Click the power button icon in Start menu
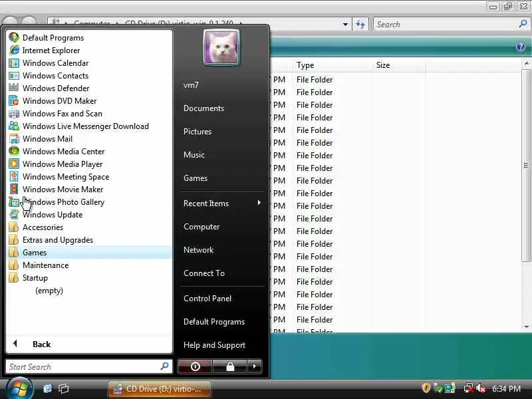 [195, 366]
